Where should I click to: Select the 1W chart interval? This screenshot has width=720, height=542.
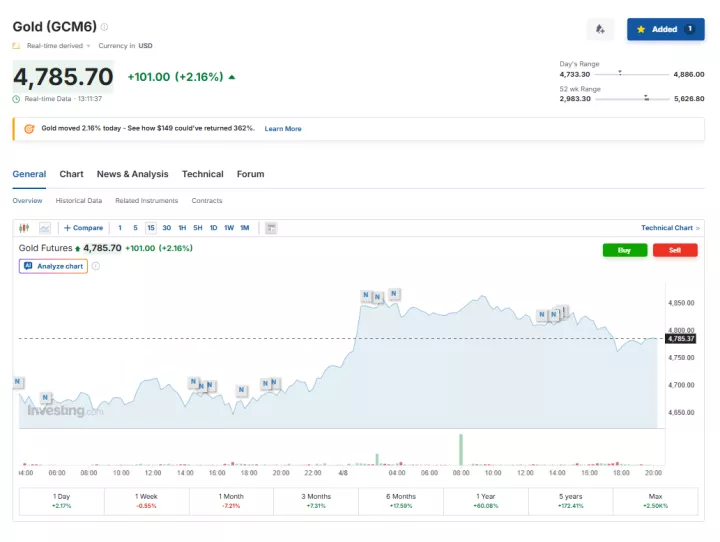(229, 228)
